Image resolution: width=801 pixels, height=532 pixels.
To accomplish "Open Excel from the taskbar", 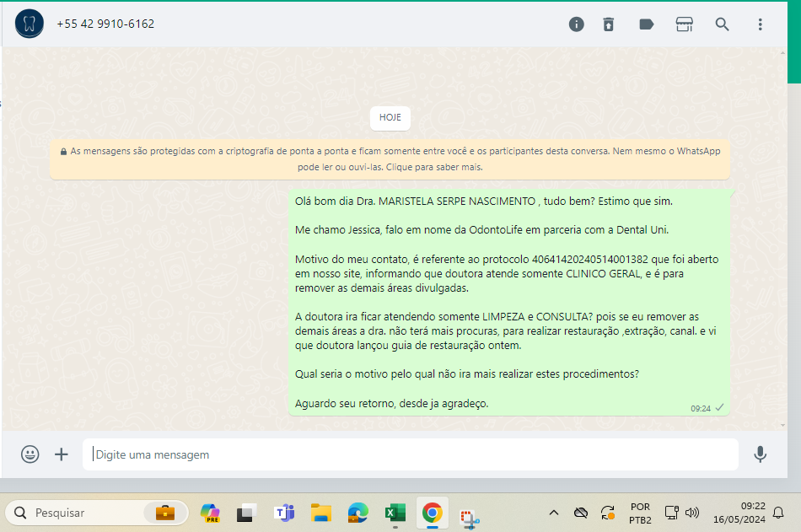I will click(x=395, y=513).
